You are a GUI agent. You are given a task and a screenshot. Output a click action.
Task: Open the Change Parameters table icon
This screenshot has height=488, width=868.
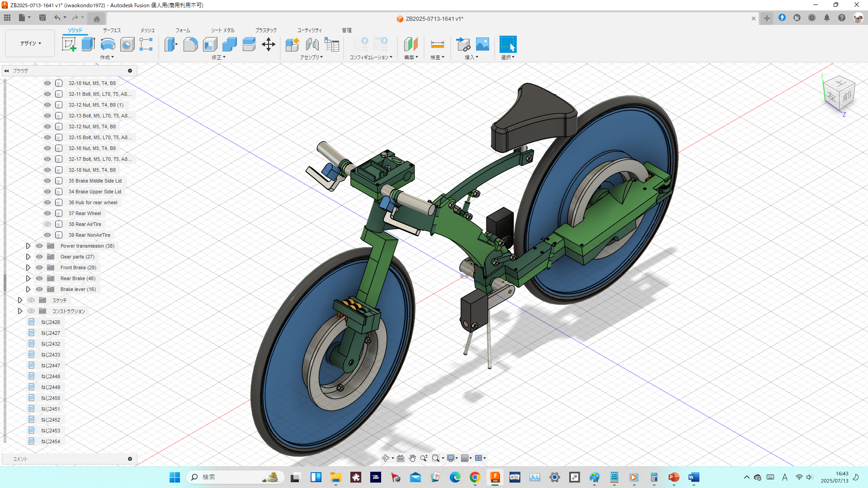332,44
